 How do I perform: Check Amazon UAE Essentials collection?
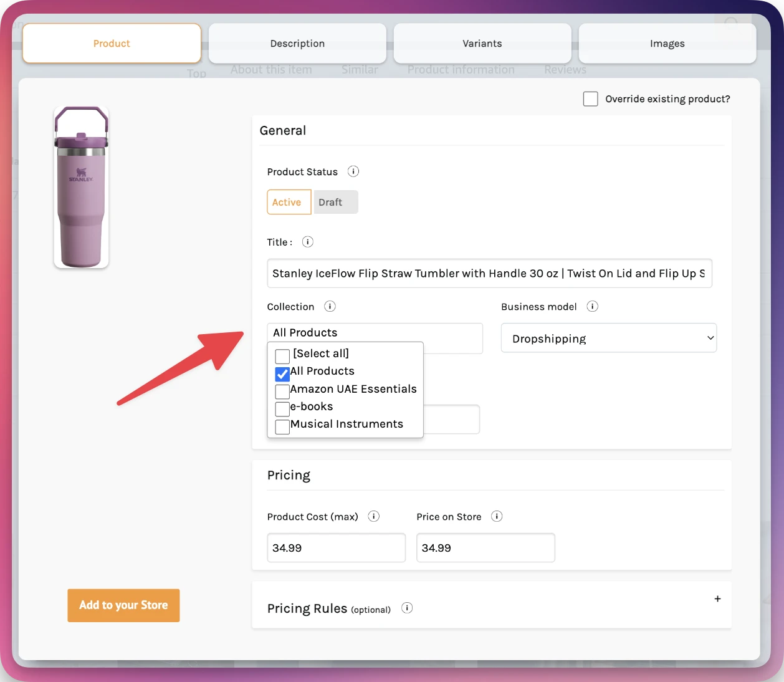282,391
